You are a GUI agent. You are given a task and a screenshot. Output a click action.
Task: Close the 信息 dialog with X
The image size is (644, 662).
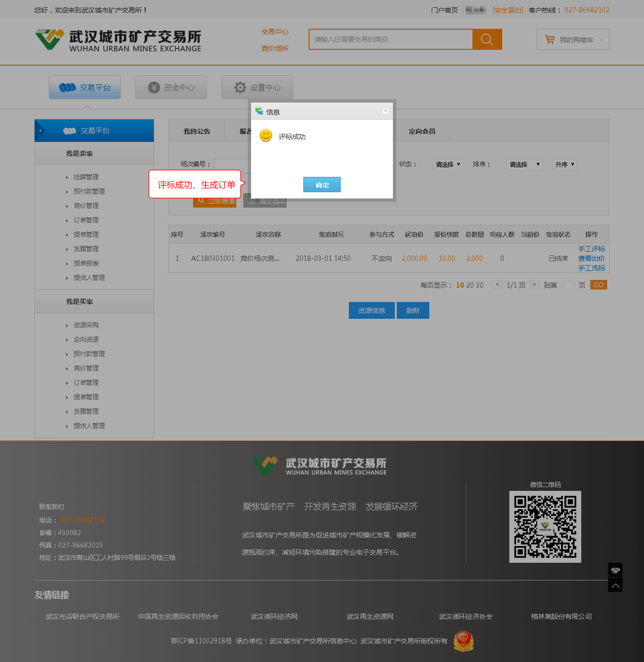(386, 111)
